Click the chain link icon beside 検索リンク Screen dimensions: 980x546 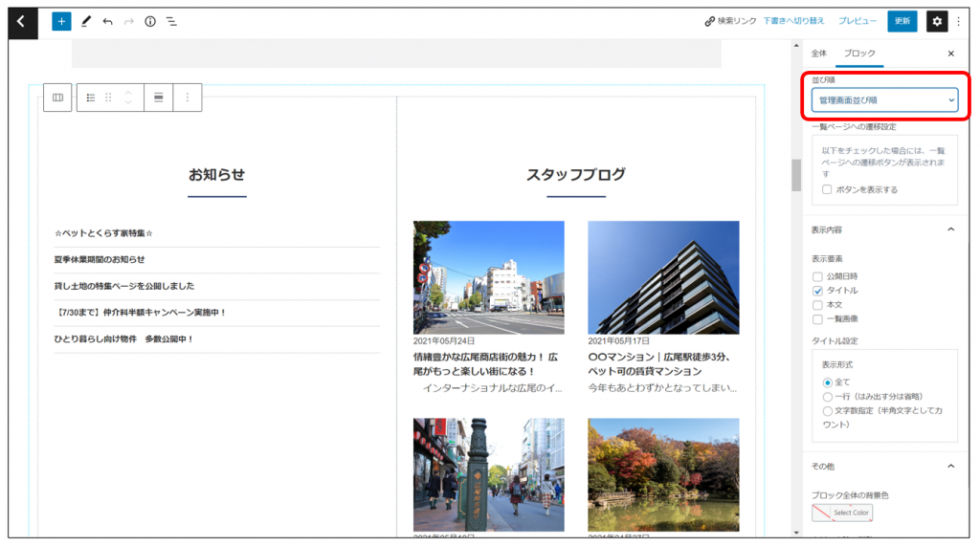pyautogui.click(x=709, y=22)
